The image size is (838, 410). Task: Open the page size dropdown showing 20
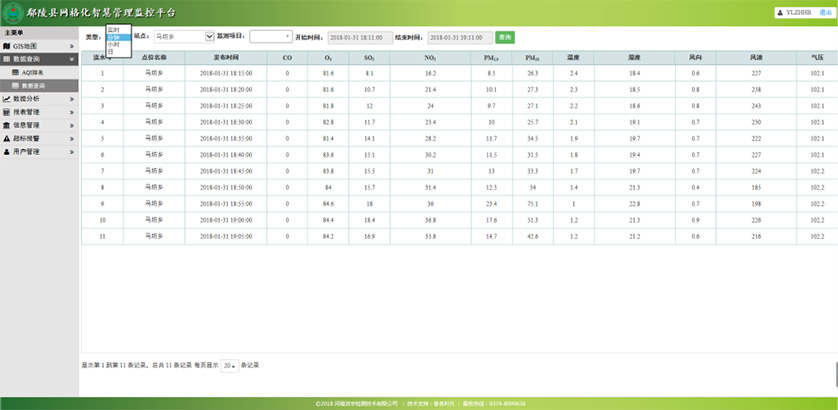click(x=229, y=366)
